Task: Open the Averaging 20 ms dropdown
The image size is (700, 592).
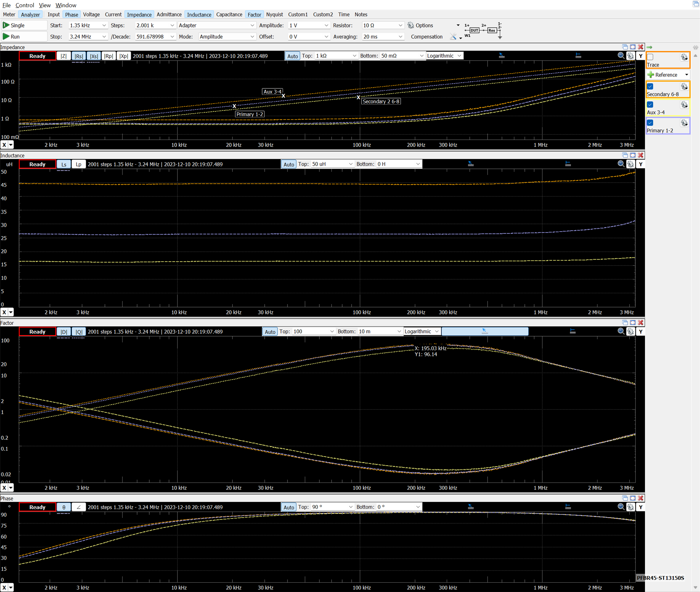Action: [x=383, y=36]
